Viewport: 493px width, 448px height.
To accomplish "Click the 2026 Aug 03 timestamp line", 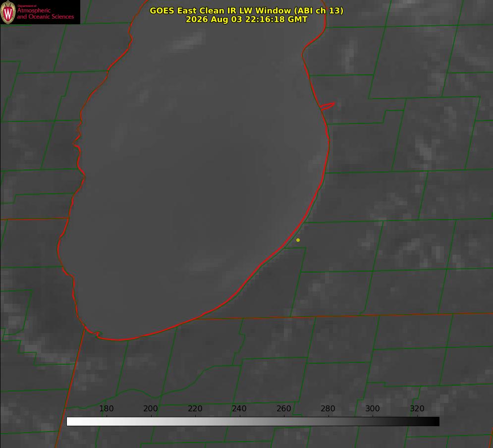I will (246, 19).
